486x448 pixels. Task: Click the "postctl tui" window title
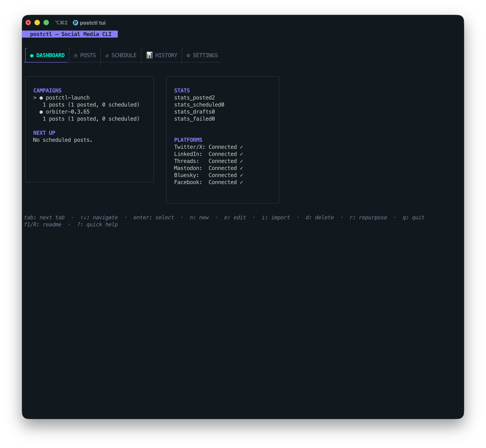point(93,23)
